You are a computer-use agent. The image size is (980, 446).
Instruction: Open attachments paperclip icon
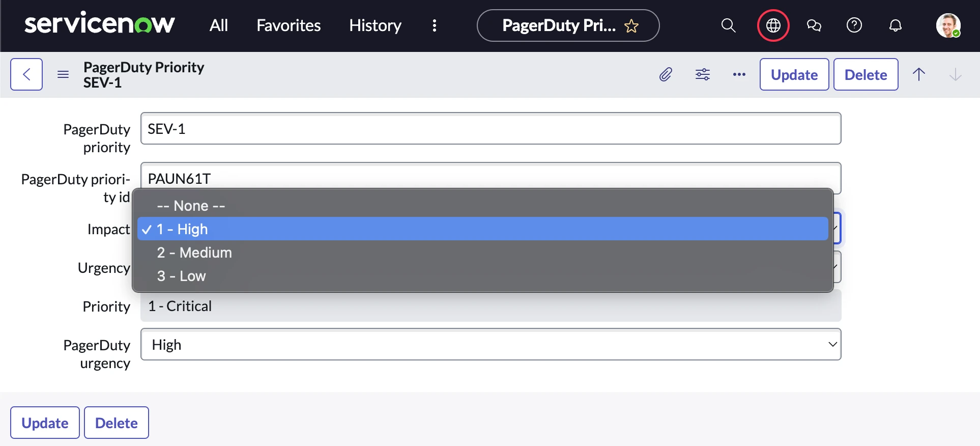(x=666, y=74)
